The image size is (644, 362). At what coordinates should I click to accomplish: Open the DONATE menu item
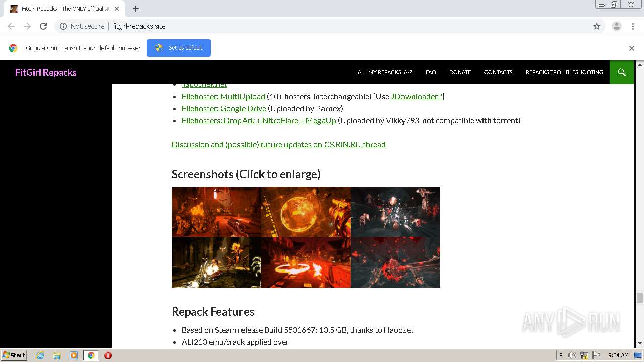pos(460,72)
